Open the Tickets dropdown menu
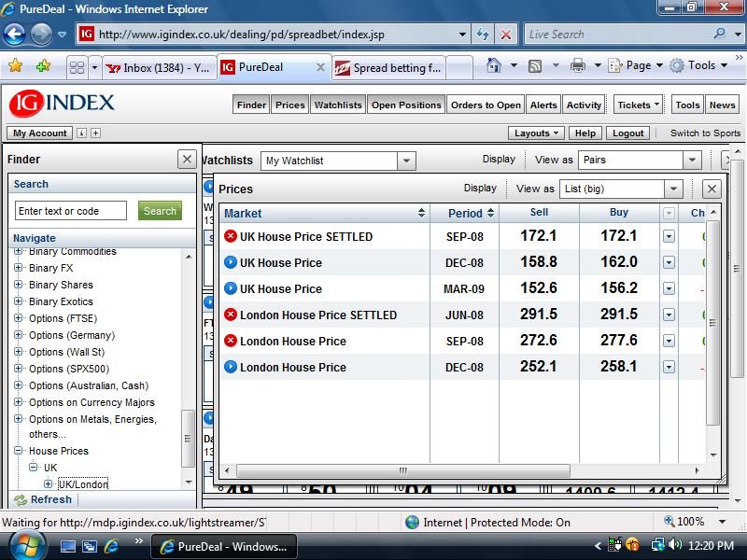The width and height of the screenshot is (747, 560). (639, 105)
